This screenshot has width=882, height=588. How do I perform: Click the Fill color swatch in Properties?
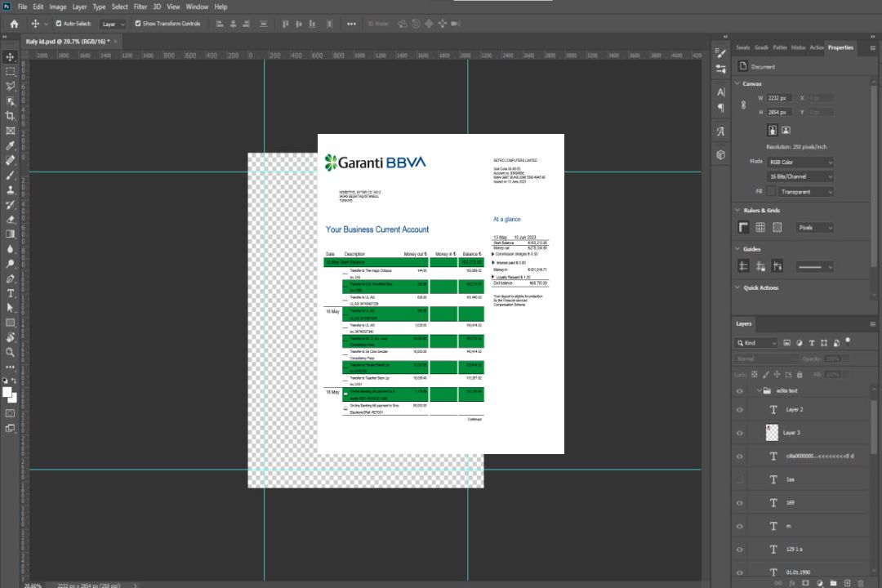pos(771,192)
